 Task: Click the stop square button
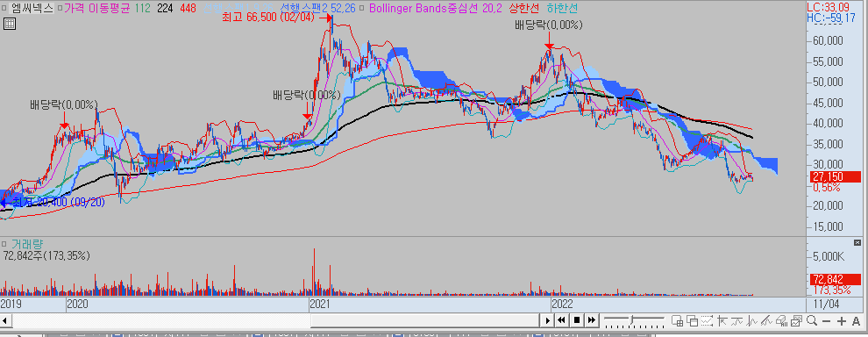pos(577,319)
